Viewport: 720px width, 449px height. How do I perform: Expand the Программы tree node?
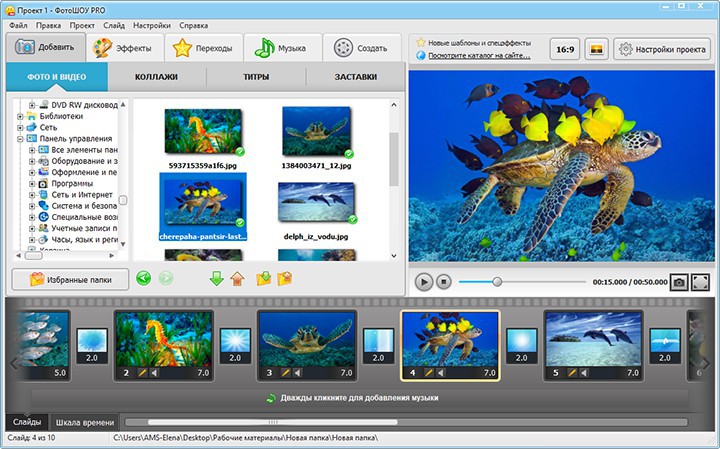pyautogui.click(x=32, y=184)
